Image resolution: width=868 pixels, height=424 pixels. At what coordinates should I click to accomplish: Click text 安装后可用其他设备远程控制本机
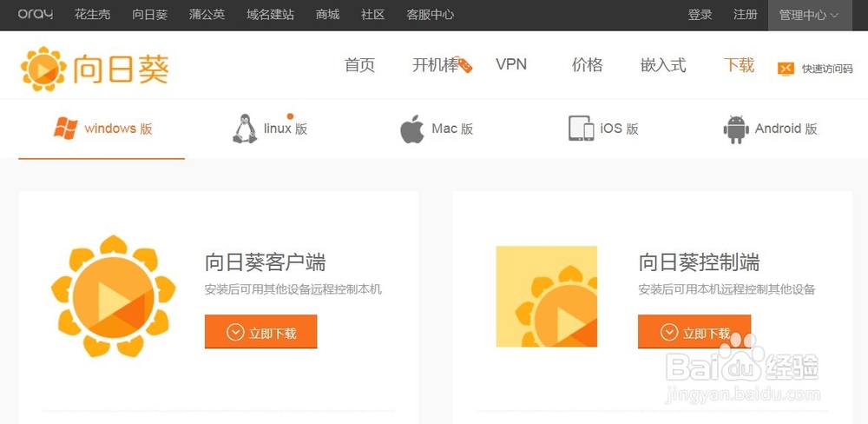tap(293, 289)
